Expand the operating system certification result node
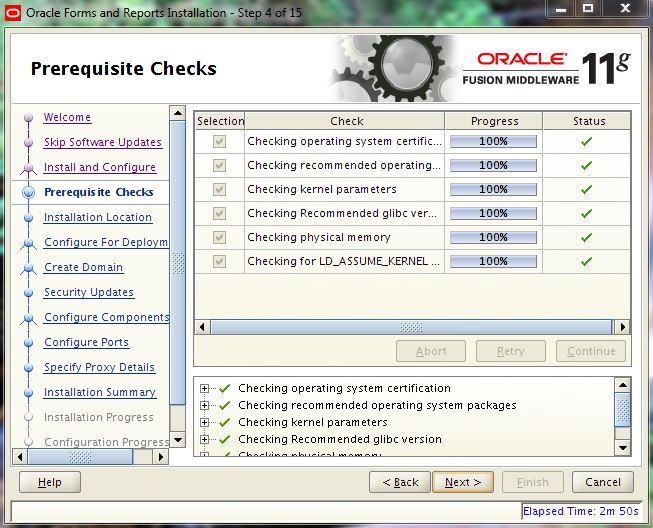 tap(205, 389)
